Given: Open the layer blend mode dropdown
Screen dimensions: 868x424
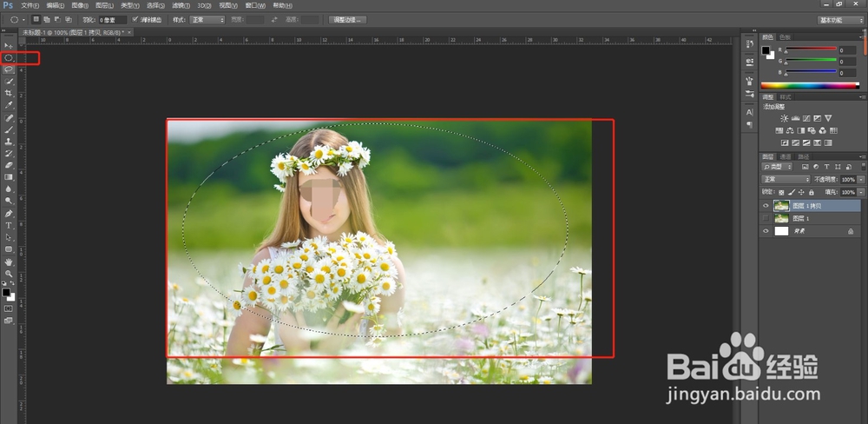Looking at the screenshot, I should tap(785, 179).
